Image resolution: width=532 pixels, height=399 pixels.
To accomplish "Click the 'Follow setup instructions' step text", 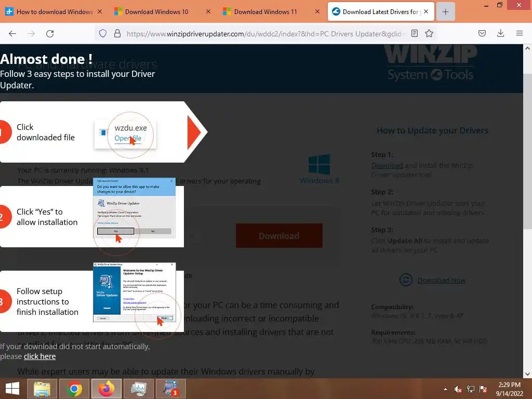I will pyautogui.click(x=47, y=302).
